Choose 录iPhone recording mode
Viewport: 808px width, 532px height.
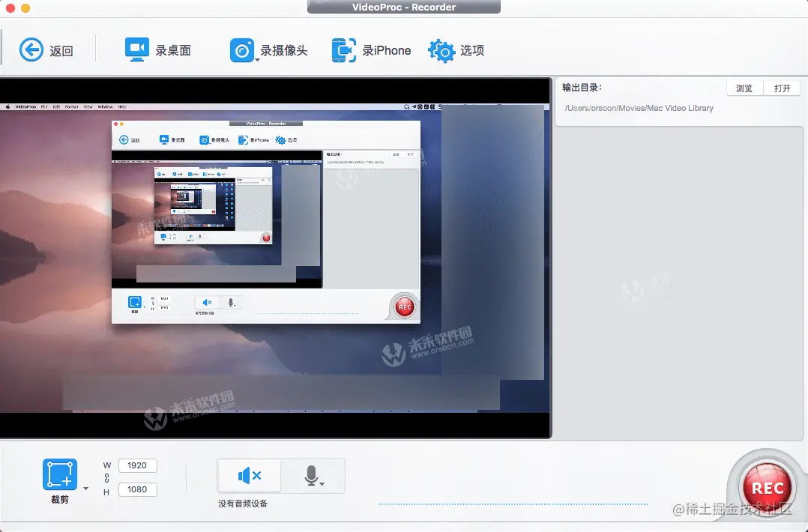(371, 50)
